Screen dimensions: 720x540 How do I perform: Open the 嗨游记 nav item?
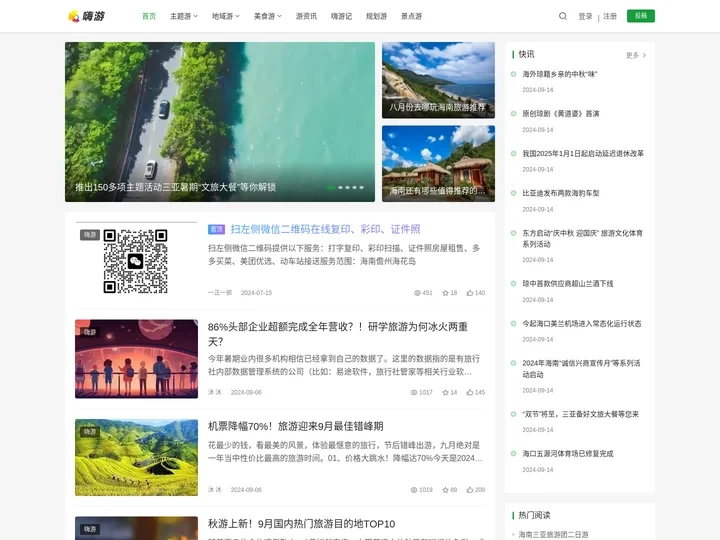pos(341,16)
